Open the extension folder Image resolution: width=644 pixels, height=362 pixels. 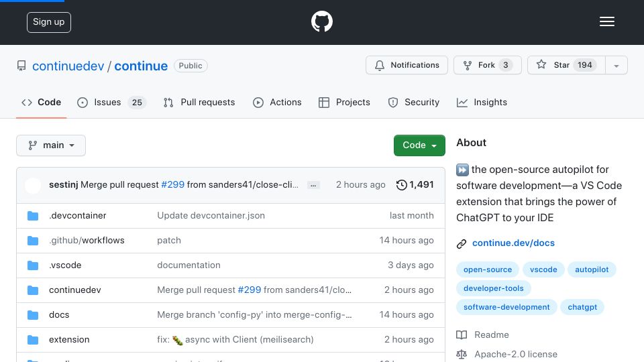pos(69,339)
